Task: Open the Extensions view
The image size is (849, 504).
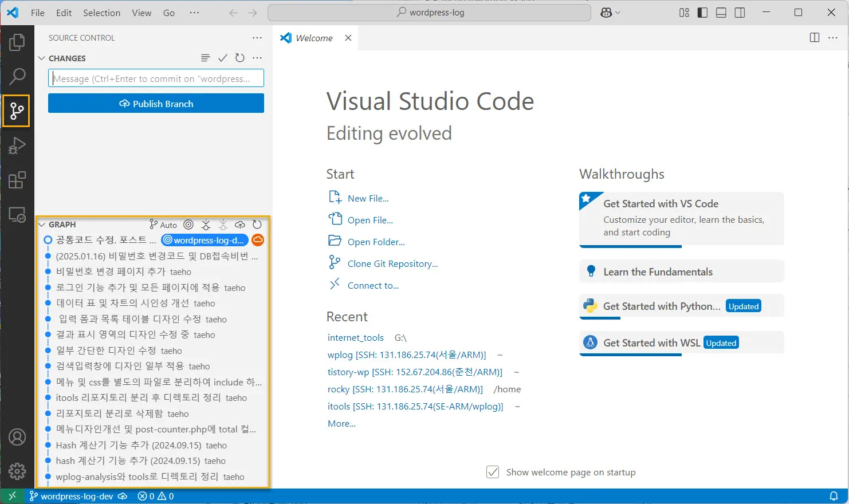Action: (x=17, y=180)
